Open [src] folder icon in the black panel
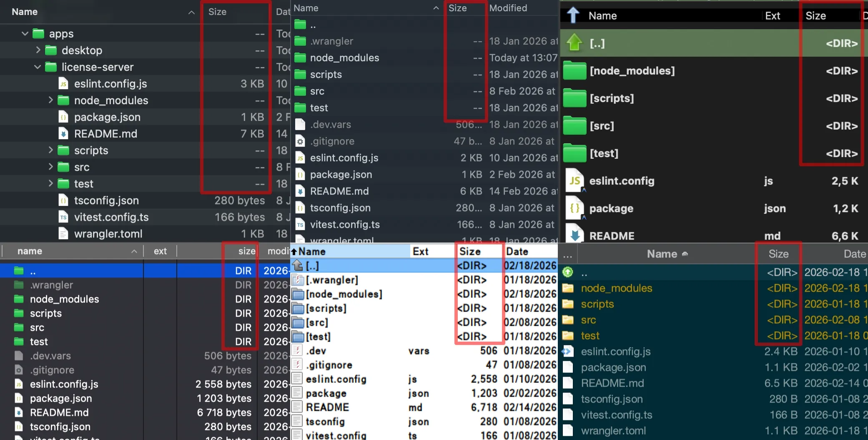 (574, 126)
